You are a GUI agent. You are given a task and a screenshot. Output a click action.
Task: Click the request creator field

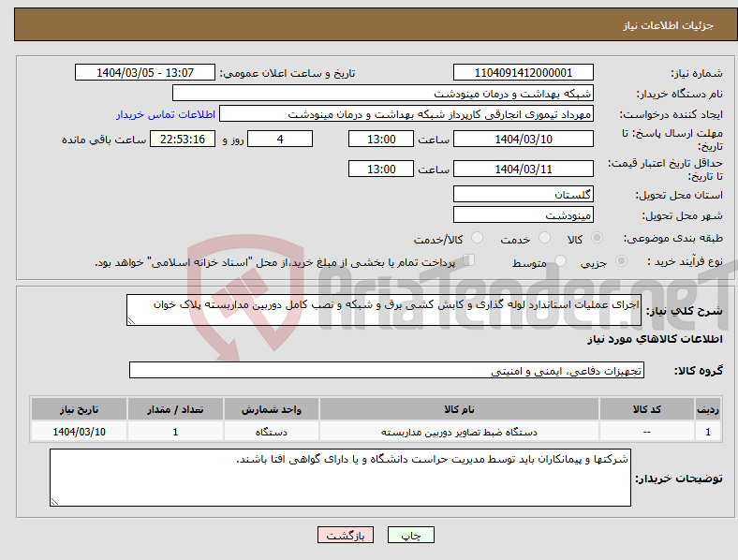click(406, 114)
